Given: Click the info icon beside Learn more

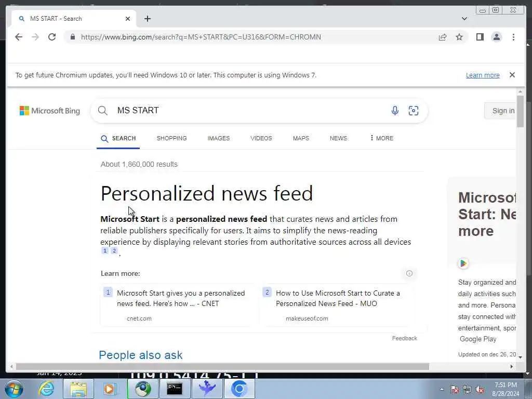Looking at the screenshot, I should pyautogui.click(x=409, y=273).
